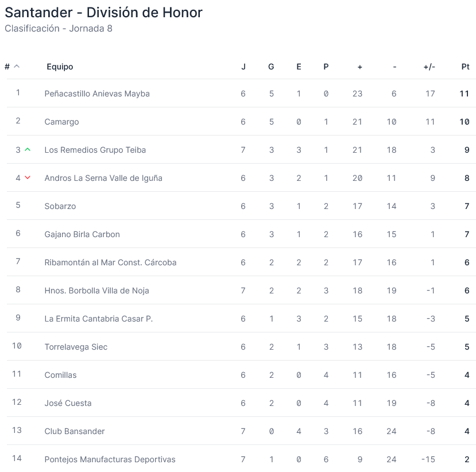The height and width of the screenshot is (472, 476).
Task: Select Ribamontán al Mar Const. Cárcoba
Action: [x=110, y=262]
